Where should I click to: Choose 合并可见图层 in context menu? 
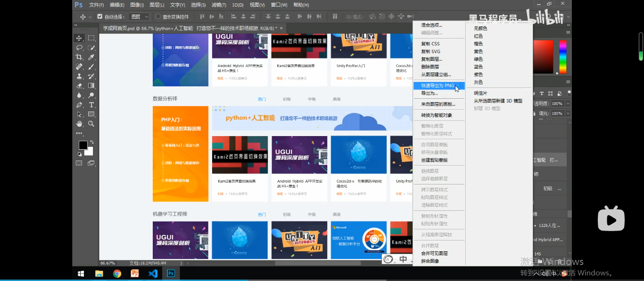(x=439, y=253)
